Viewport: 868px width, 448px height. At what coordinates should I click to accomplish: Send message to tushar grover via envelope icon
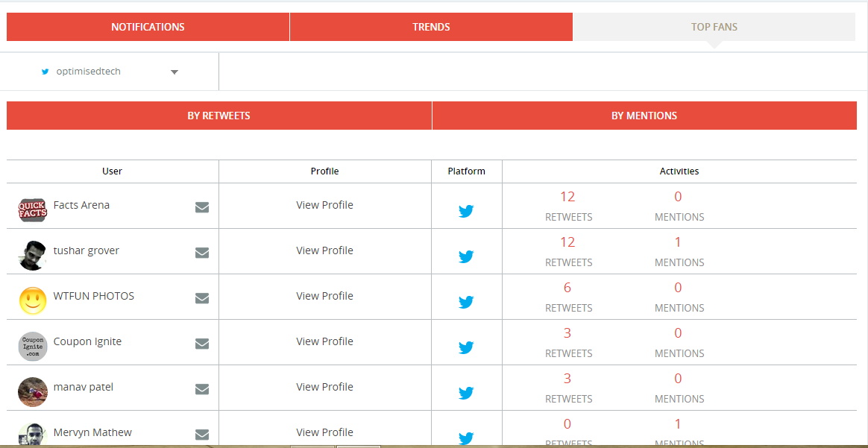click(202, 253)
